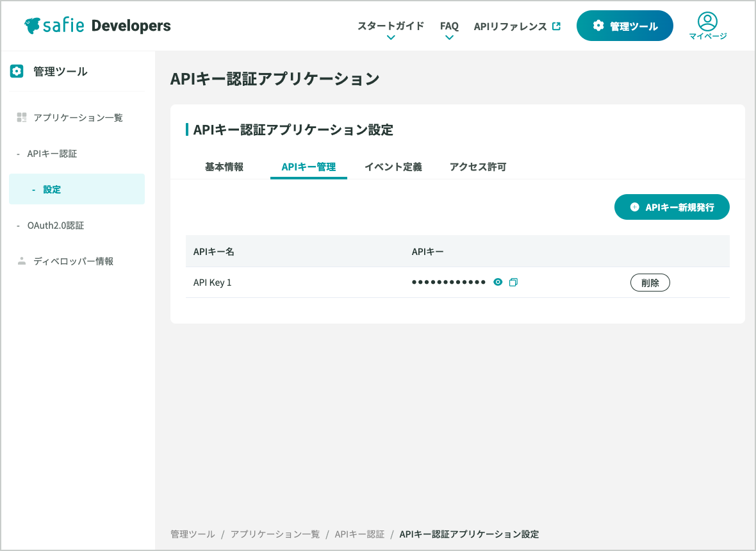Click the APIキー認証アプリケーション page title
The image size is (756, 551).
(275, 79)
